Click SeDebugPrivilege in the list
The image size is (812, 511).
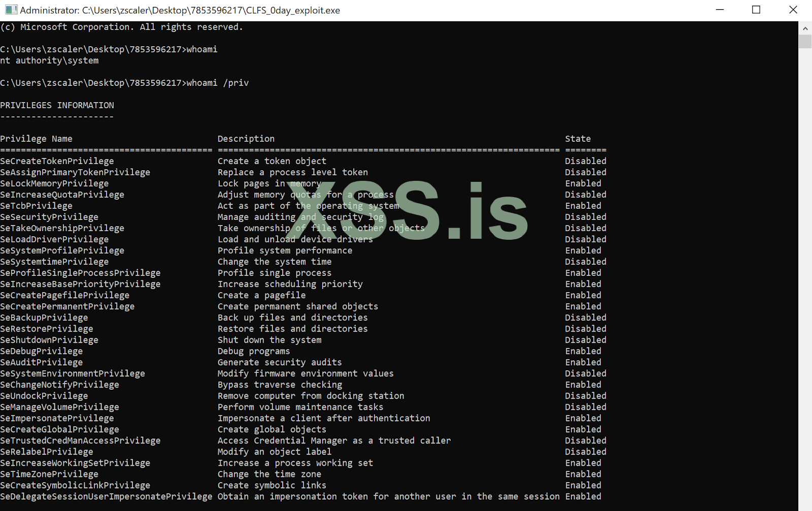[x=41, y=351]
